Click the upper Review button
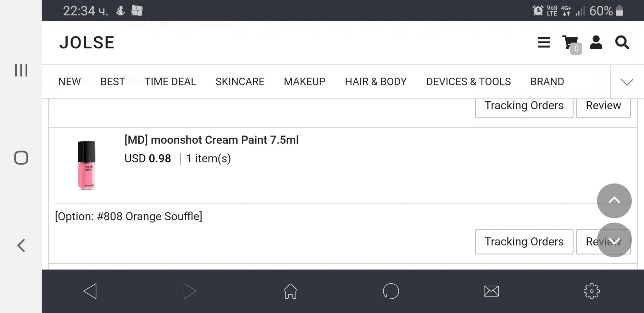 pyautogui.click(x=603, y=106)
